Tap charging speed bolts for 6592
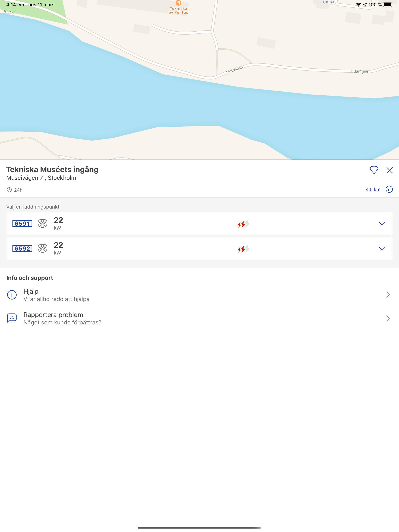Image resolution: width=399 pixels, height=532 pixels. 243,249
